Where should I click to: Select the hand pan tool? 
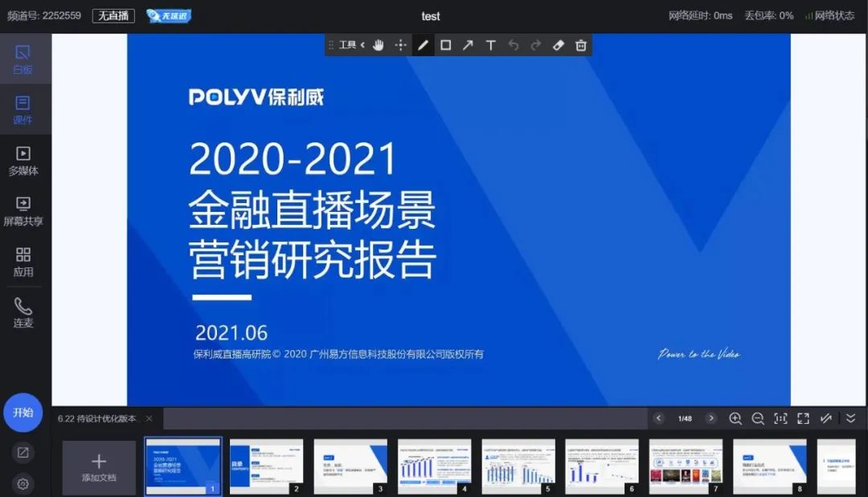coord(378,45)
